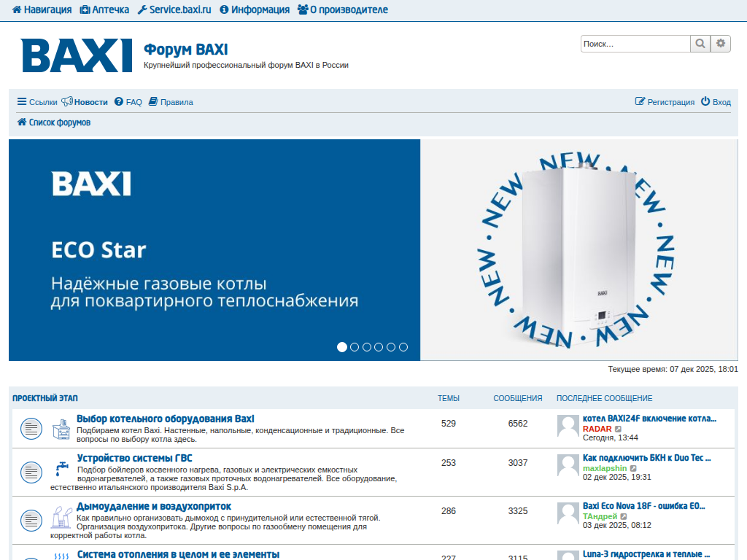Viewport: 747px width, 560px height.
Task: Click into the 'Поиск…' search field
Action: point(635,44)
